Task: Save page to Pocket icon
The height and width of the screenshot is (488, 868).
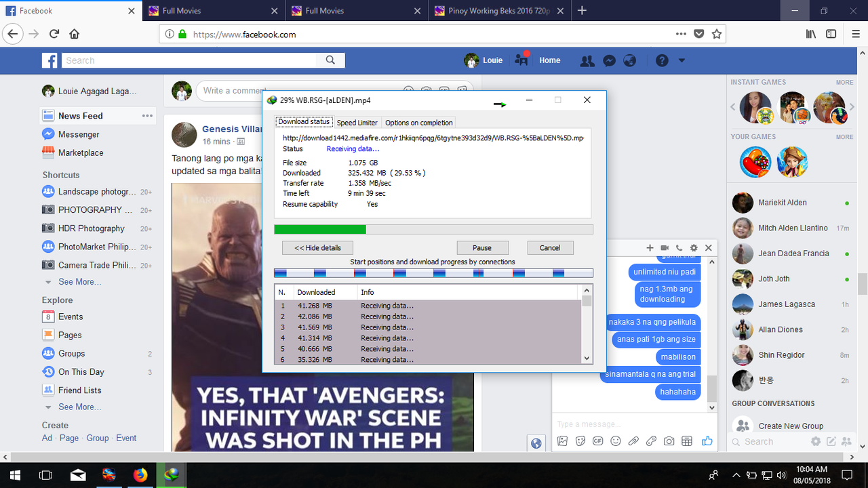Action: pos(699,34)
